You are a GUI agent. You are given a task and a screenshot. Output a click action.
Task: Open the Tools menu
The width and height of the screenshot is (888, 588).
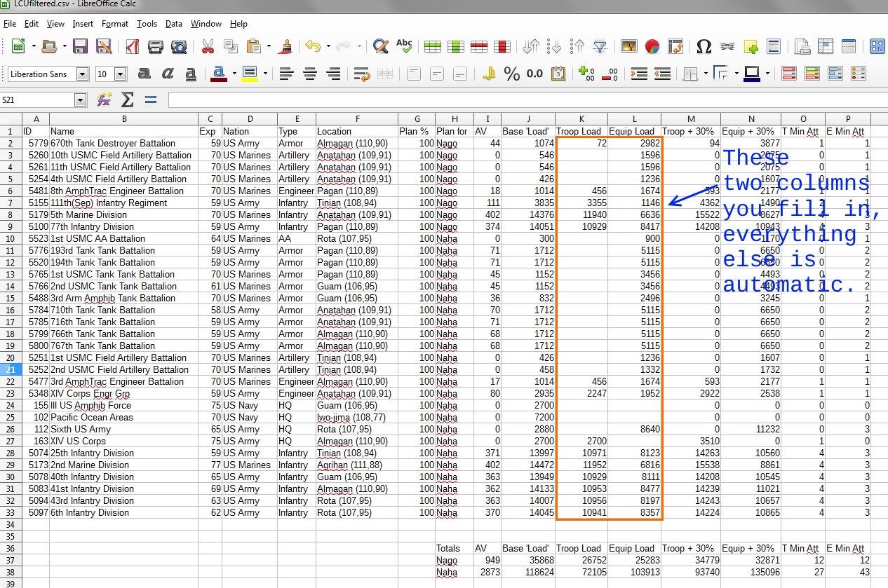[x=147, y=24]
